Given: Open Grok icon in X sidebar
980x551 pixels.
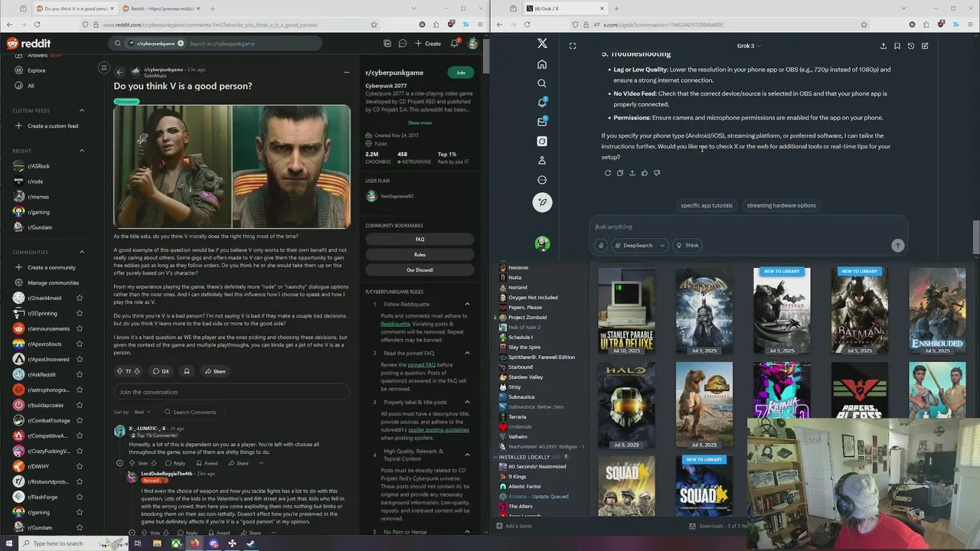Looking at the screenshot, I should pyautogui.click(x=542, y=142).
